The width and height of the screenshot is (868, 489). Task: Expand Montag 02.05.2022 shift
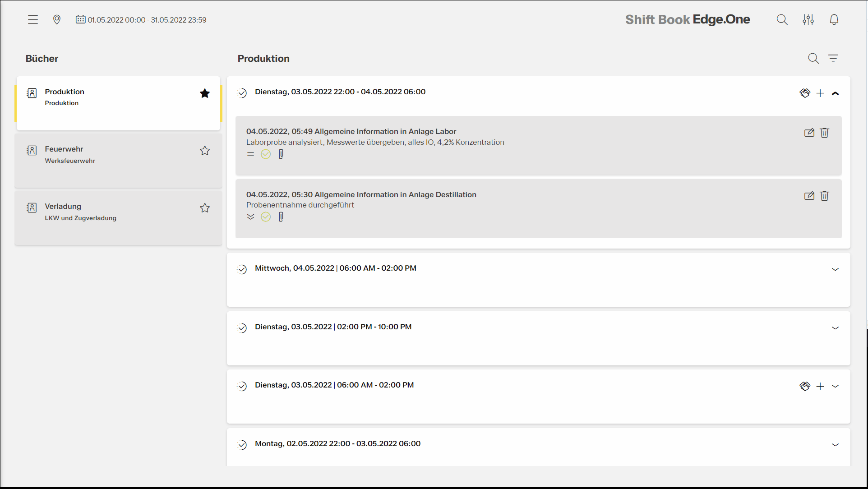pyautogui.click(x=835, y=445)
